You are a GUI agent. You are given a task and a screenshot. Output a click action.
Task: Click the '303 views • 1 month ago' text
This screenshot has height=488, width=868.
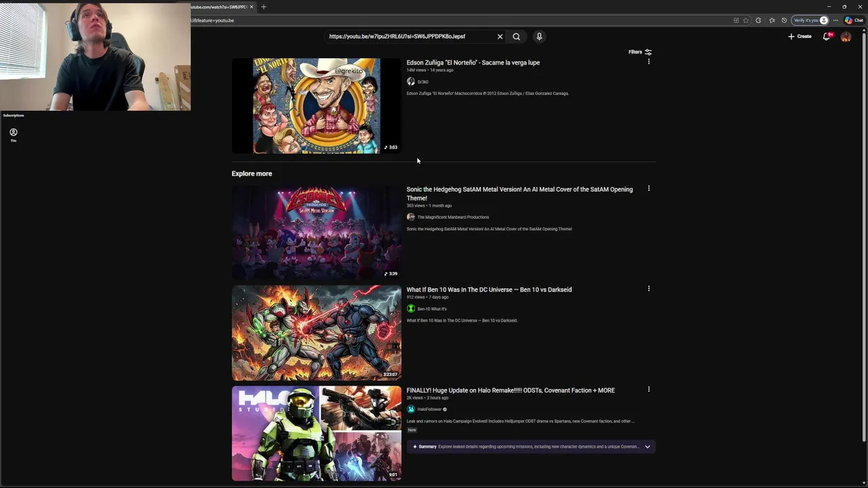point(429,206)
